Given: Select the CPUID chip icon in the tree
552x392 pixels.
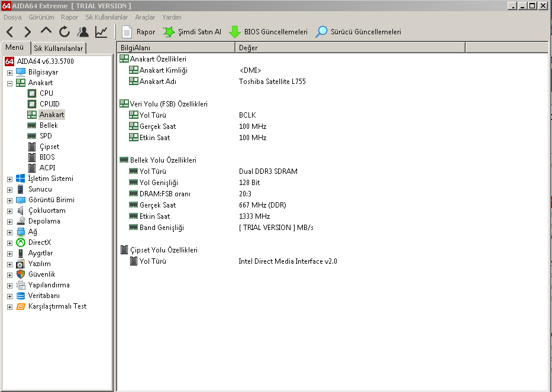Looking at the screenshot, I should click(x=32, y=104).
